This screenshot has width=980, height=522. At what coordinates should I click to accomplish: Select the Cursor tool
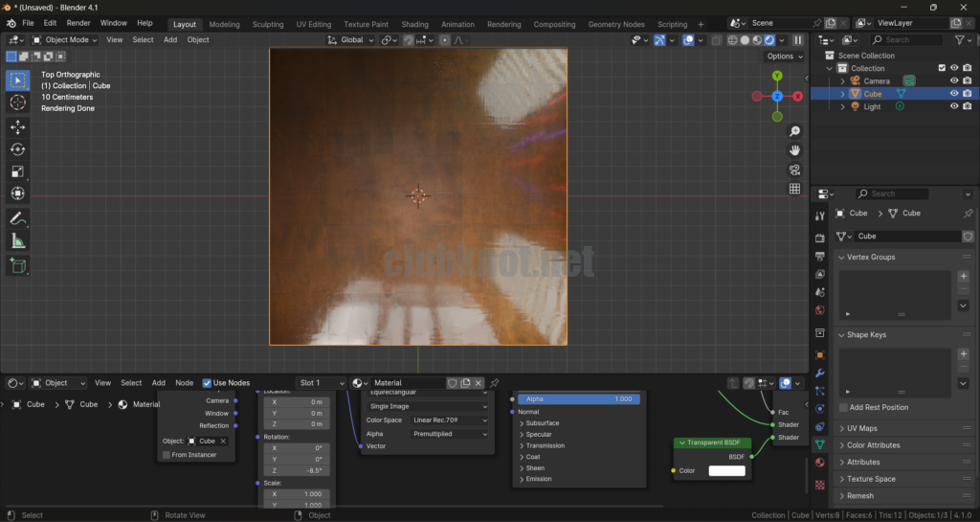click(18, 102)
